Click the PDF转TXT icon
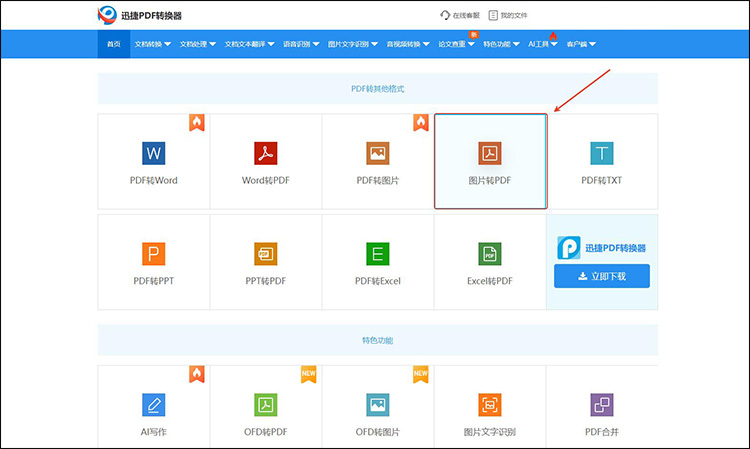 click(x=601, y=153)
